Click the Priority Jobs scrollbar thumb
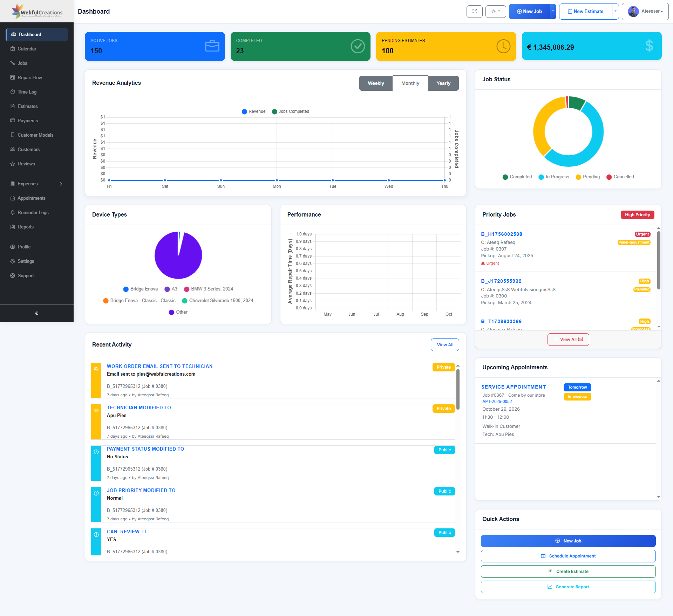This screenshot has width=673, height=616. [659, 260]
